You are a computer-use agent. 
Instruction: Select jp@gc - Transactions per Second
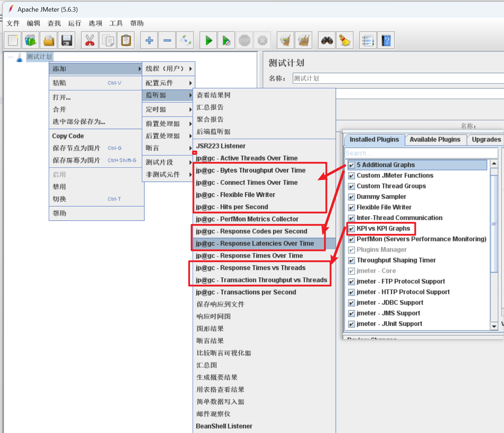[265, 292]
